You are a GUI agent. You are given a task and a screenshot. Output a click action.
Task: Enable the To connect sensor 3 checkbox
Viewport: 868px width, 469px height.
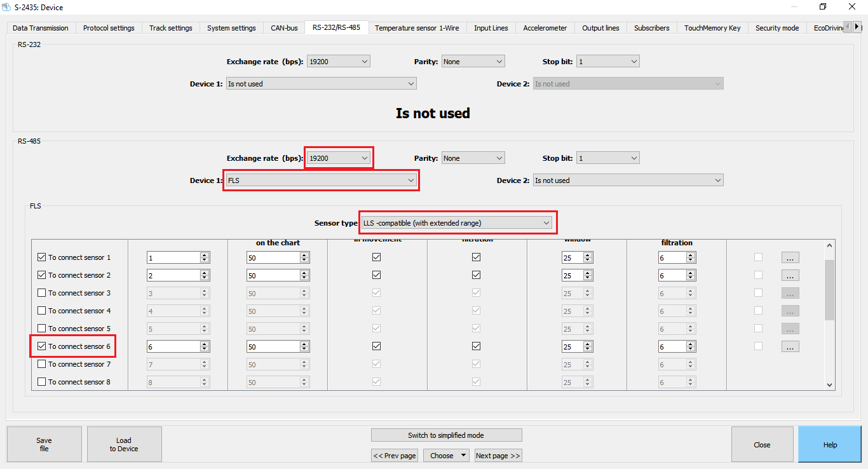[x=42, y=293]
